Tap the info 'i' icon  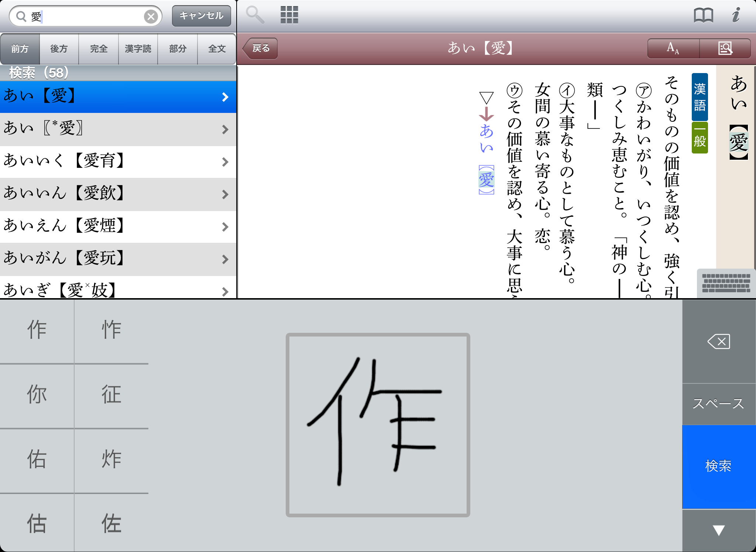[736, 15]
